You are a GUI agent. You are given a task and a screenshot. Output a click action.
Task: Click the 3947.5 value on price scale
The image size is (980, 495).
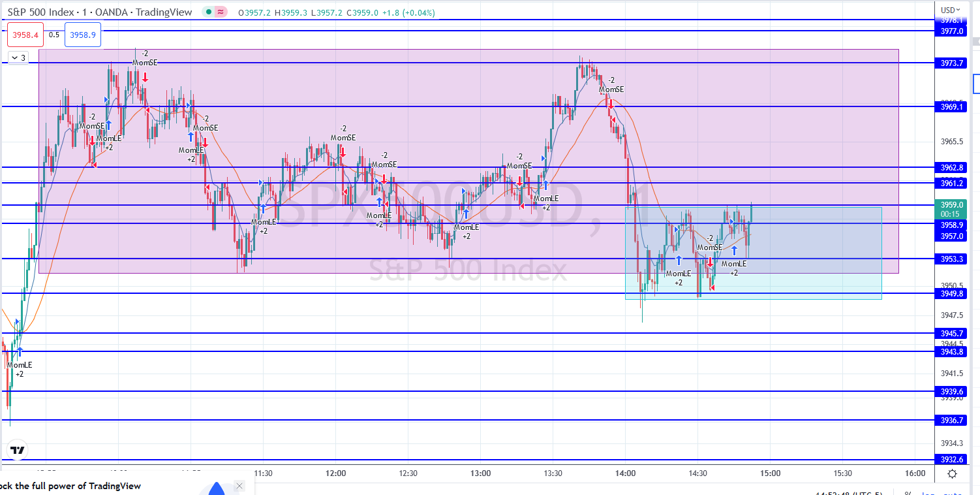[x=953, y=315]
